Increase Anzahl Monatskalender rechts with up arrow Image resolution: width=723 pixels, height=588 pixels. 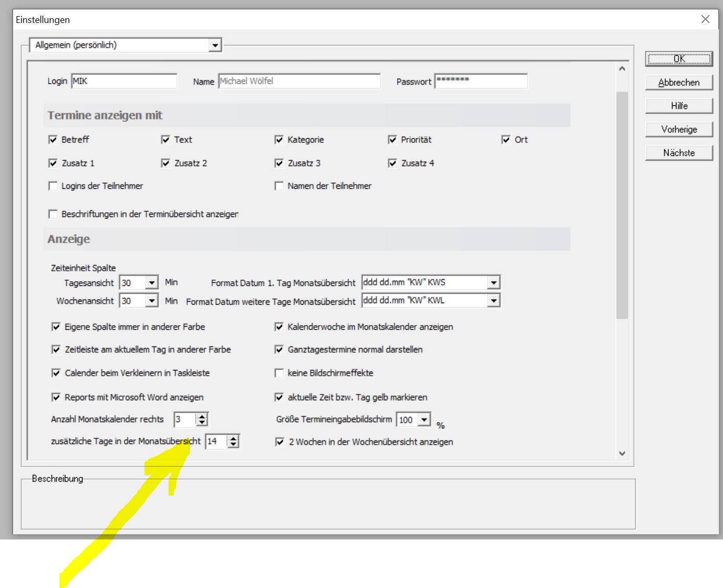pyautogui.click(x=202, y=416)
